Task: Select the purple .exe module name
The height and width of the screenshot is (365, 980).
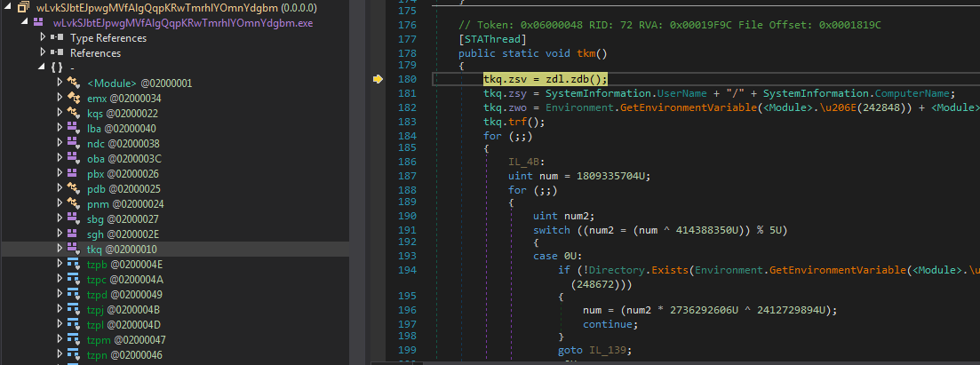Action: click(183, 23)
